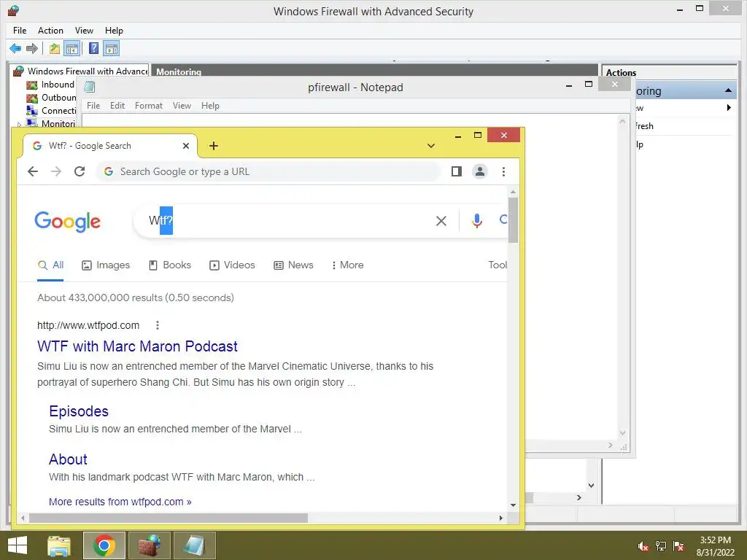
Task: Open Action menu in Firewall window
Action: coord(50,31)
